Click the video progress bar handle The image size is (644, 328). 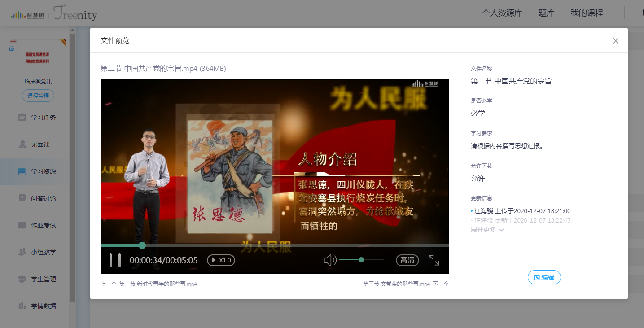[x=142, y=245]
